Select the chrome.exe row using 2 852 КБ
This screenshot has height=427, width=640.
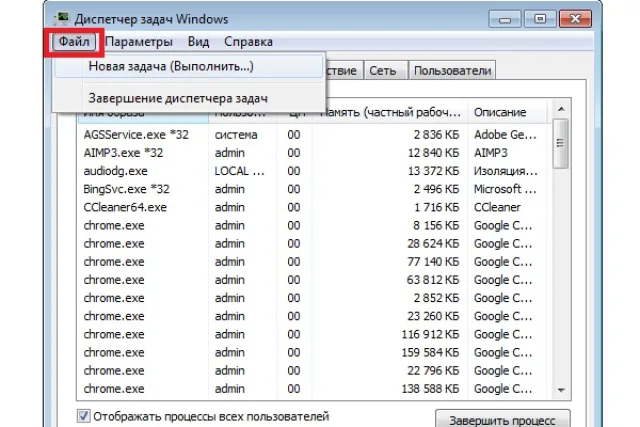[436, 298]
